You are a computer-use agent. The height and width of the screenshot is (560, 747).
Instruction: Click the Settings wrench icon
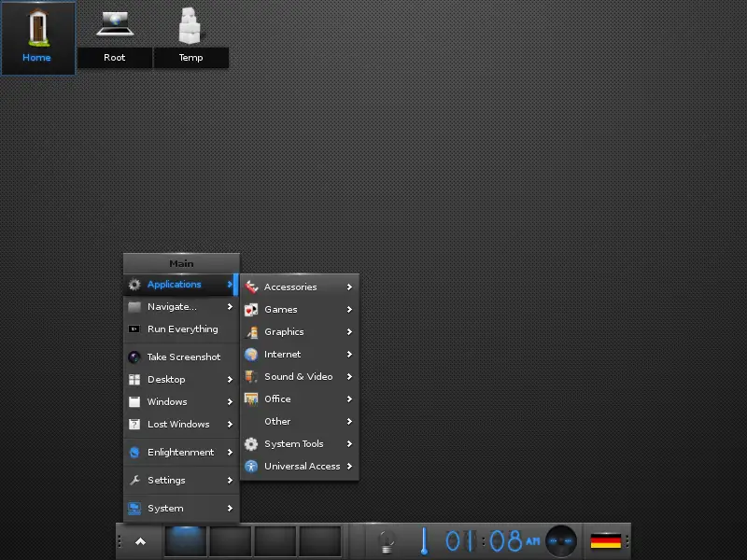pyautogui.click(x=134, y=480)
